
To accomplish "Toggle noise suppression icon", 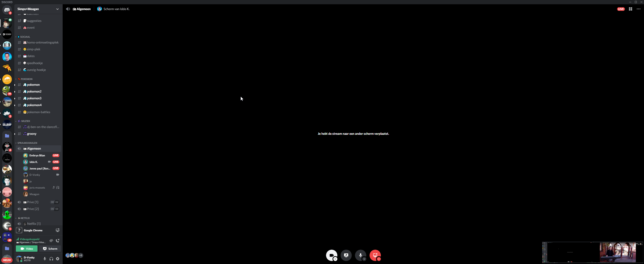I will (x=51, y=241).
